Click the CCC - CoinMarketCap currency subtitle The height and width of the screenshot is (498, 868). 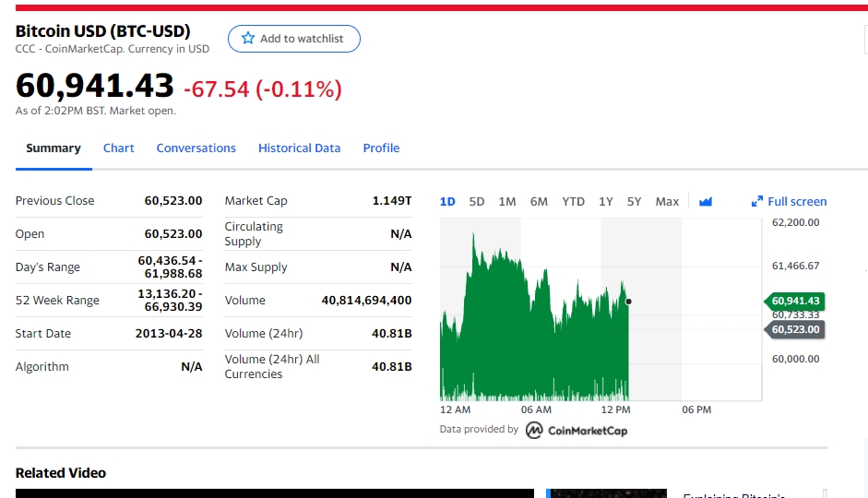113,49
